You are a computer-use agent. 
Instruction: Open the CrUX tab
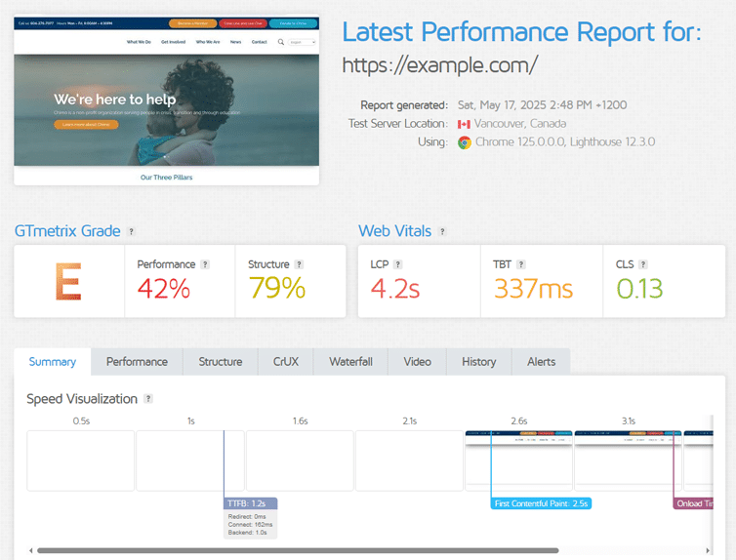tap(286, 362)
